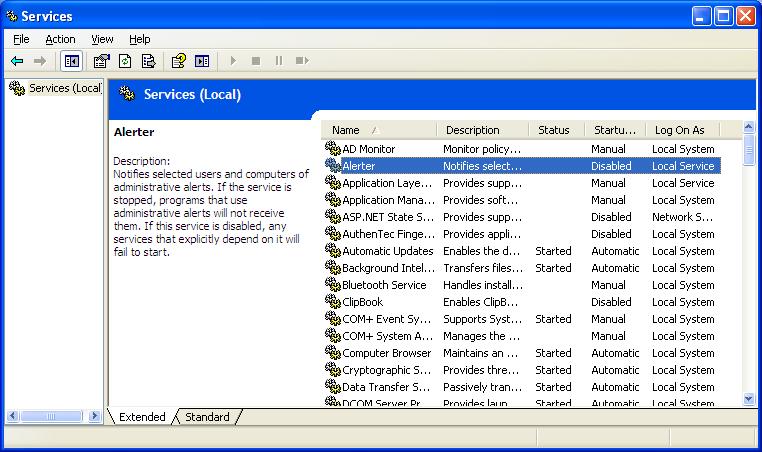Click the list scrollbar down arrow
This screenshot has height=452, width=762.
pos(749,399)
